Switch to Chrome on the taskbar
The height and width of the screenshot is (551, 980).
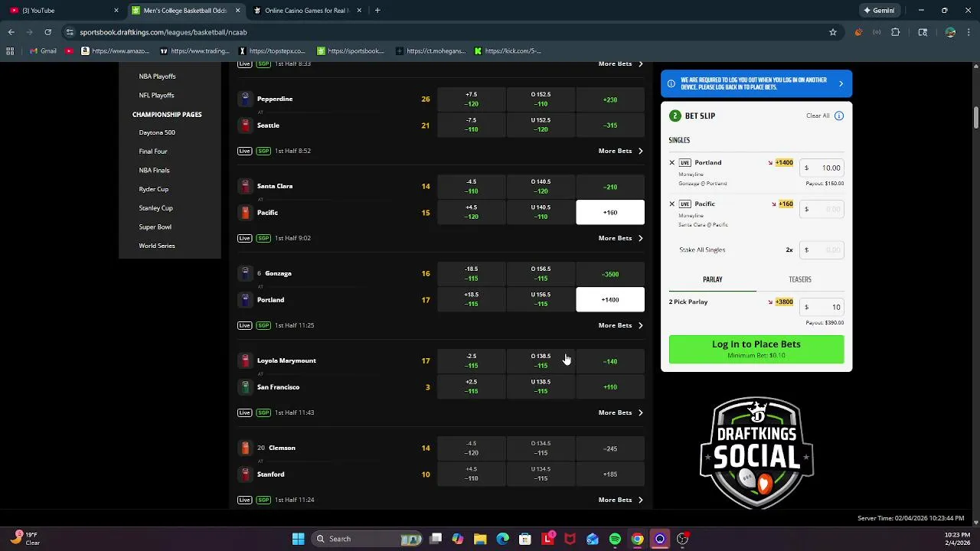pyautogui.click(x=637, y=539)
